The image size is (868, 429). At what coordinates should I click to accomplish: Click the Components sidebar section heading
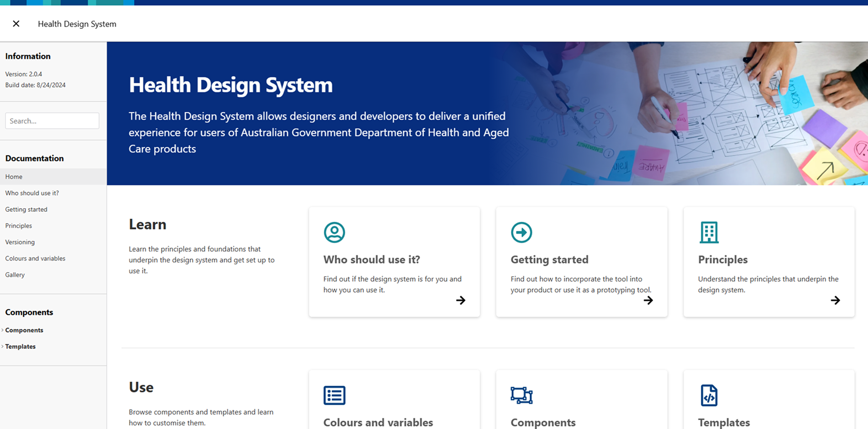pyautogui.click(x=29, y=312)
